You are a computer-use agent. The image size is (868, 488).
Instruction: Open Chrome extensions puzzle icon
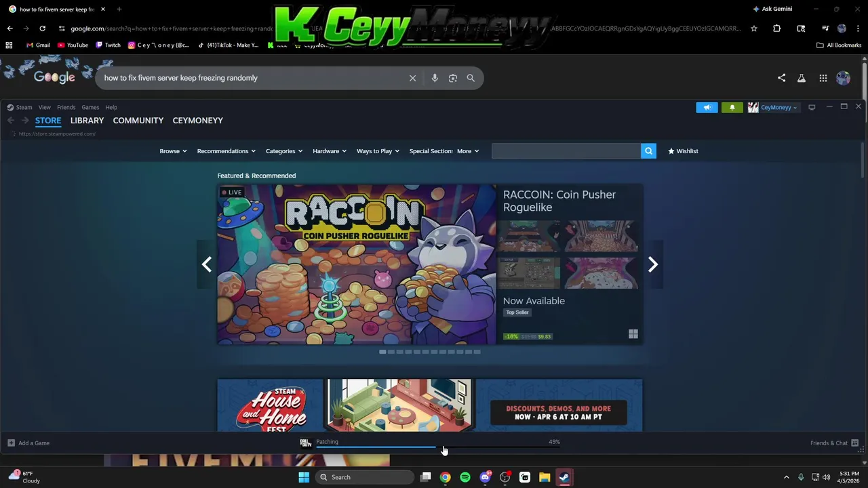pos(777,28)
